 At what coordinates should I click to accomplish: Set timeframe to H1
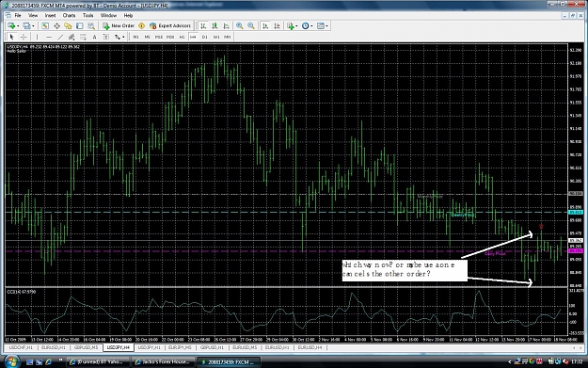(x=182, y=37)
